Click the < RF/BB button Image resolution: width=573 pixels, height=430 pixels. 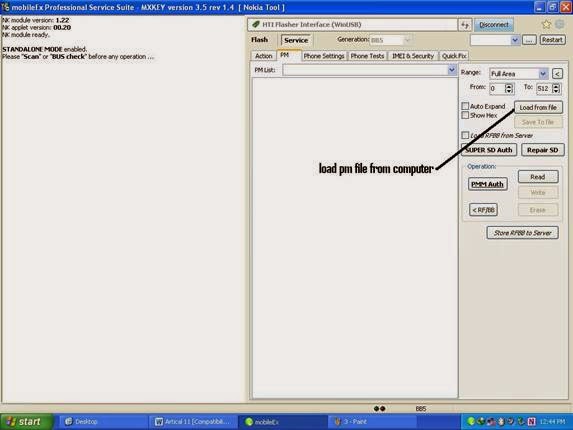click(483, 210)
